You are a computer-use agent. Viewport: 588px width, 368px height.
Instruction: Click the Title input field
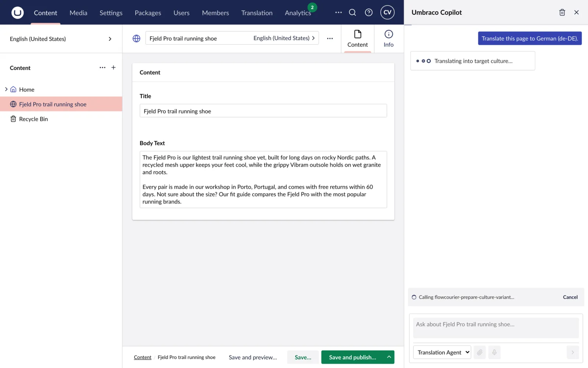pyautogui.click(x=263, y=111)
